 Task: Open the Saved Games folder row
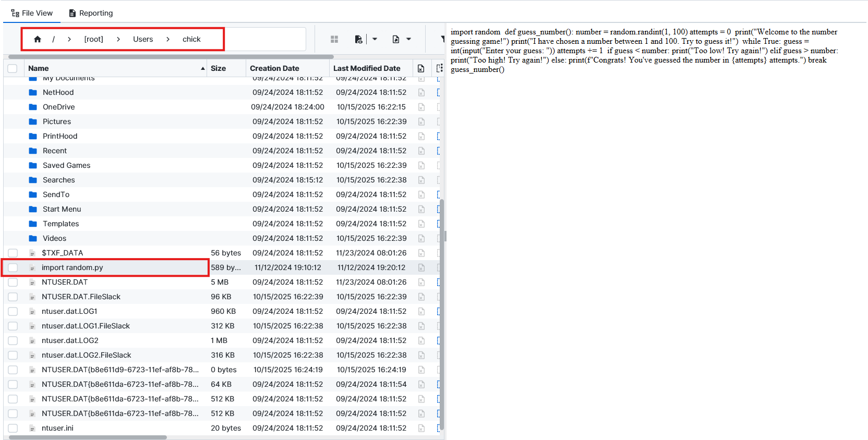click(x=67, y=165)
